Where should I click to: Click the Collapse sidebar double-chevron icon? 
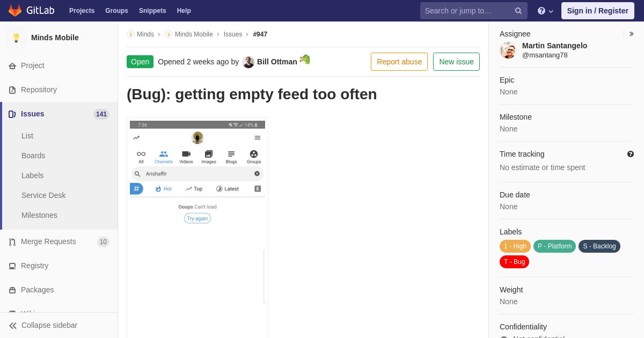pyautogui.click(x=13, y=326)
